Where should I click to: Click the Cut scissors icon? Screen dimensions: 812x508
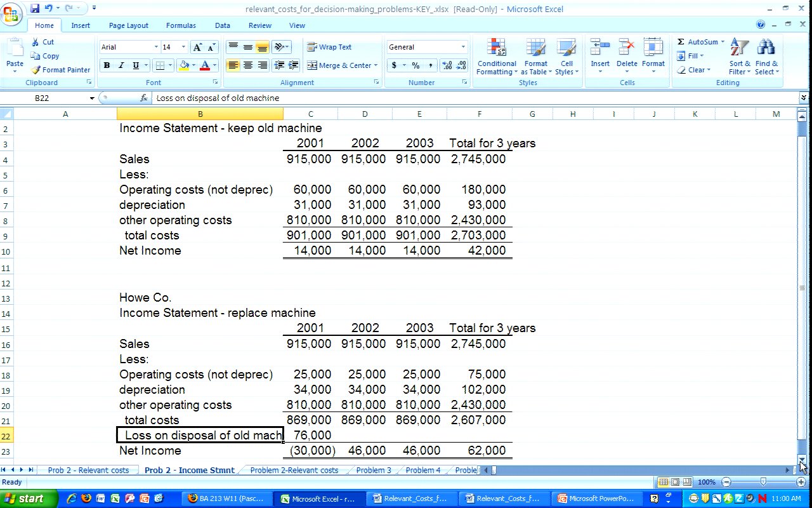pos(36,42)
